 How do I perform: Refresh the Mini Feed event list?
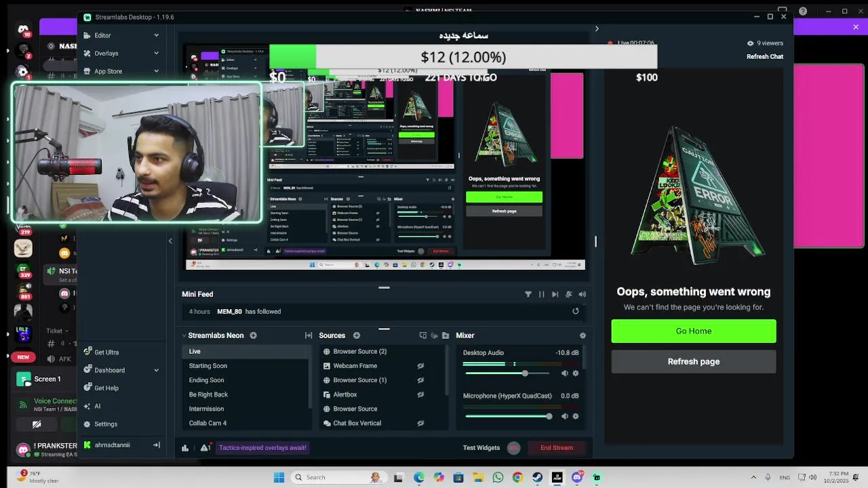pyautogui.click(x=576, y=311)
